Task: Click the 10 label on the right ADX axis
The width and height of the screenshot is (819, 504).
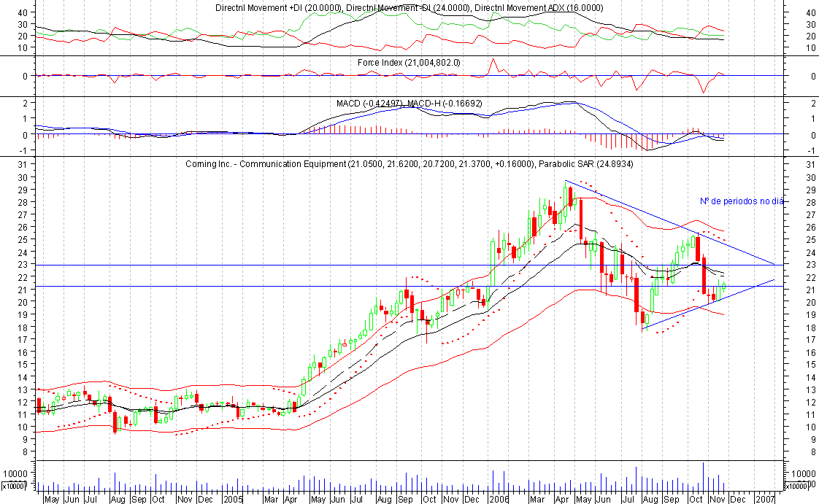Action: tap(811, 48)
